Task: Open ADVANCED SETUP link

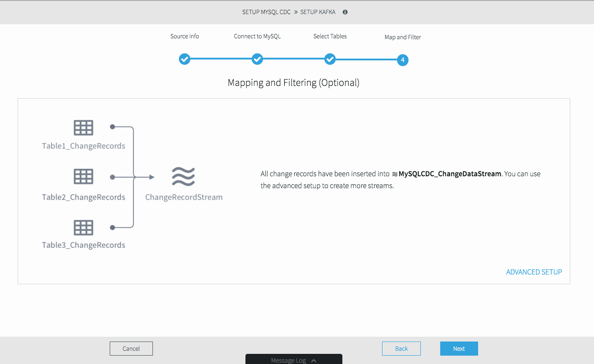Action: (x=534, y=272)
